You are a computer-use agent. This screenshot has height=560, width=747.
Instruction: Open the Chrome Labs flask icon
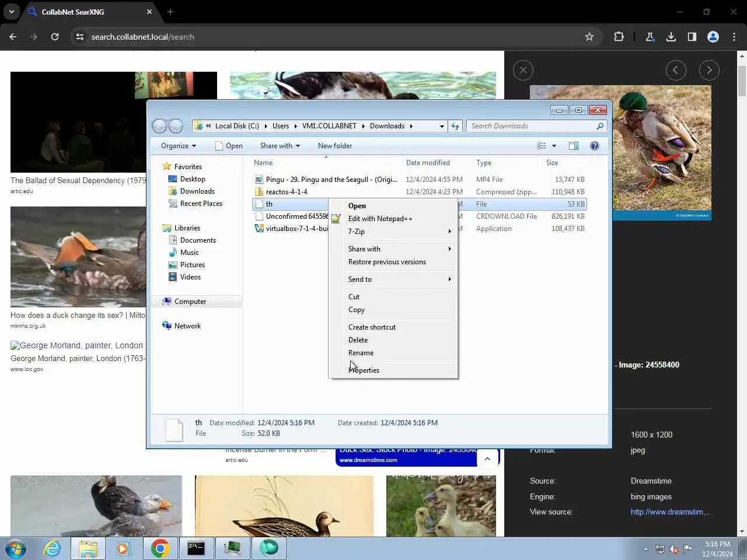click(650, 37)
